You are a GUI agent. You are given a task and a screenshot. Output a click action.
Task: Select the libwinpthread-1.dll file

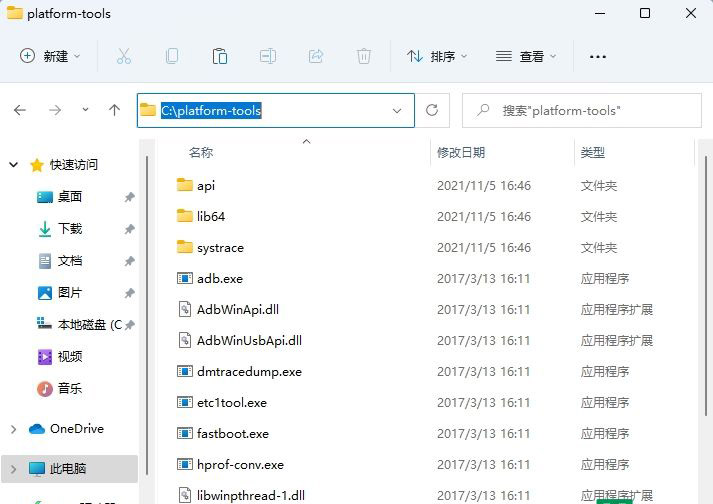pos(251,495)
